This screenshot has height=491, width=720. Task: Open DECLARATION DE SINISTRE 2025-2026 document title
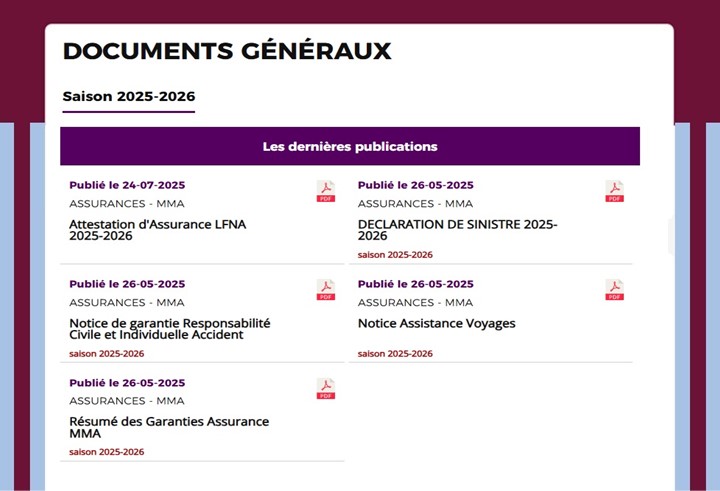coord(457,230)
